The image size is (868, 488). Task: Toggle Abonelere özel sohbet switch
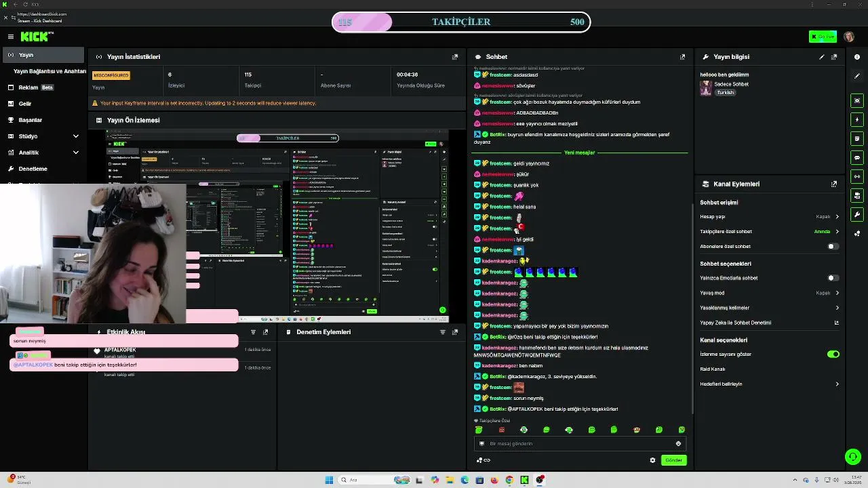pyautogui.click(x=833, y=247)
